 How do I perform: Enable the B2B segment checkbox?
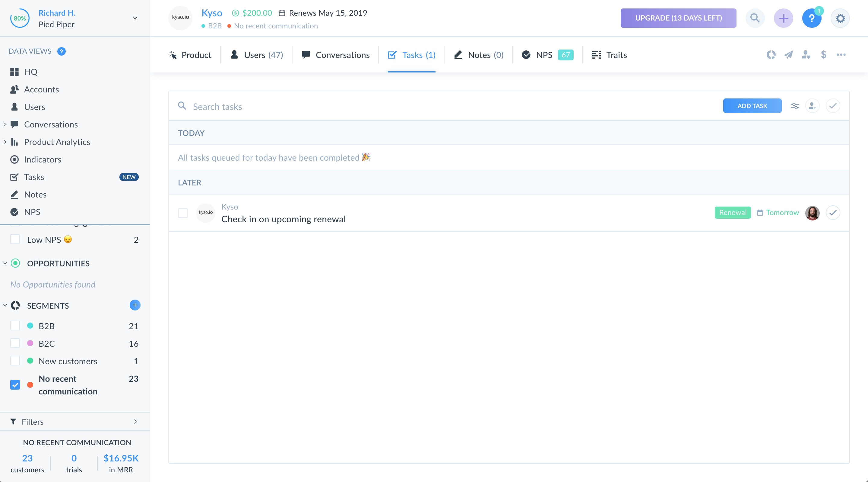(x=15, y=326)
